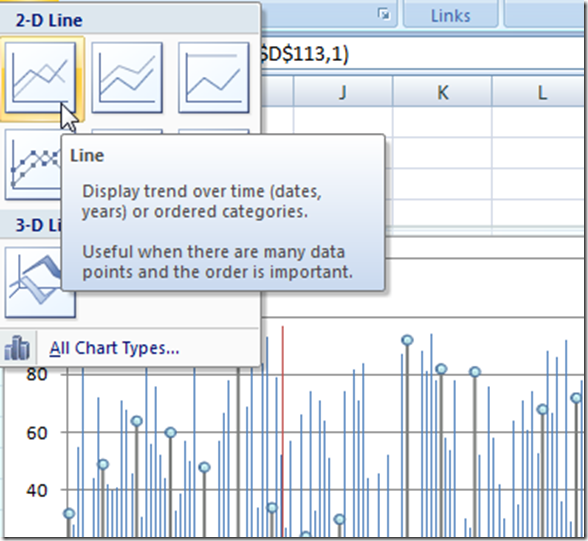Select column J header
588x541 pixels.
pos(343,92)
